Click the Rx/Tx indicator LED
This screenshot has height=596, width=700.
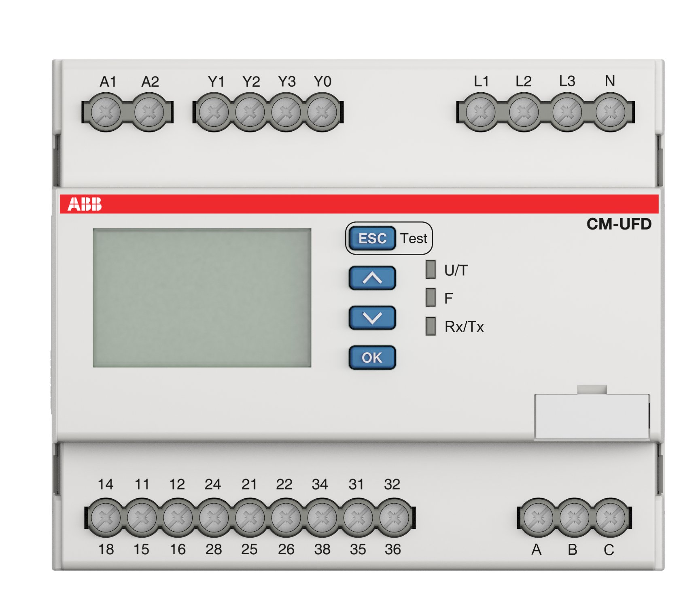[x=431, y=326]
